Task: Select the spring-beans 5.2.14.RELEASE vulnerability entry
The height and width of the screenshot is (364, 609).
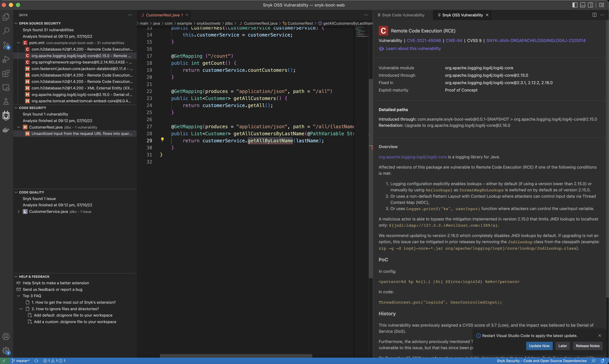Action: [81, 62]
